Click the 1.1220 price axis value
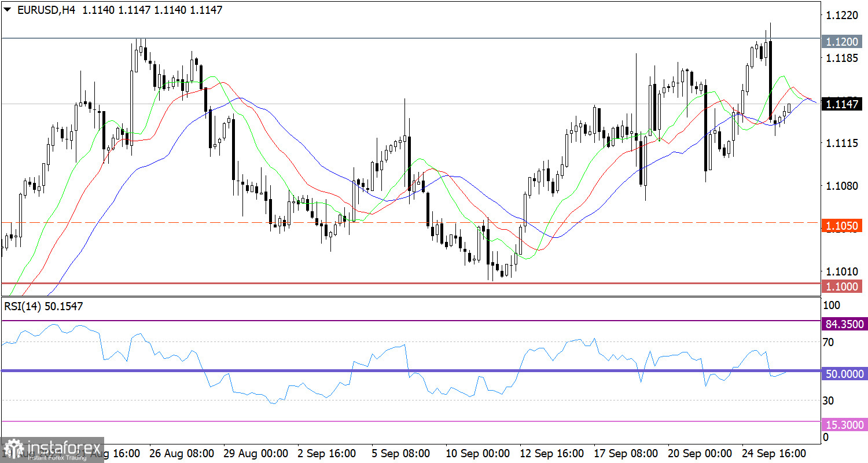 tap(842, 16)
